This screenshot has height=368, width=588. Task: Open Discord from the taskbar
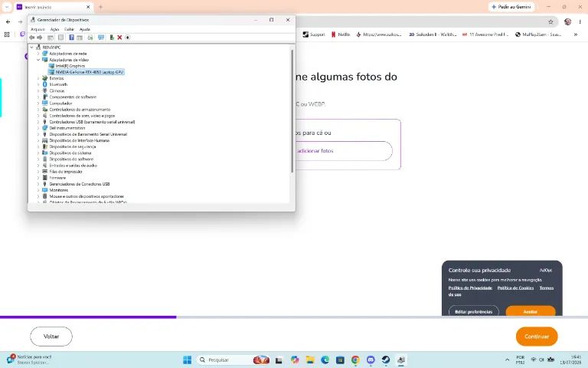371,360
